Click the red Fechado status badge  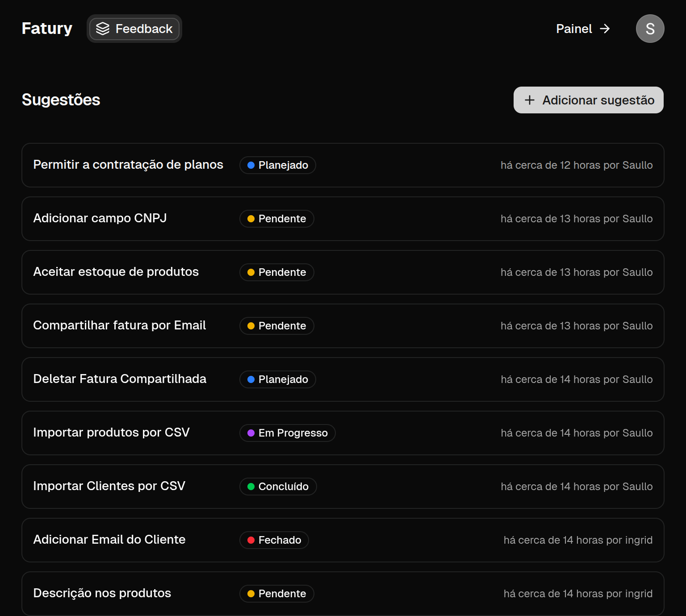274,540
